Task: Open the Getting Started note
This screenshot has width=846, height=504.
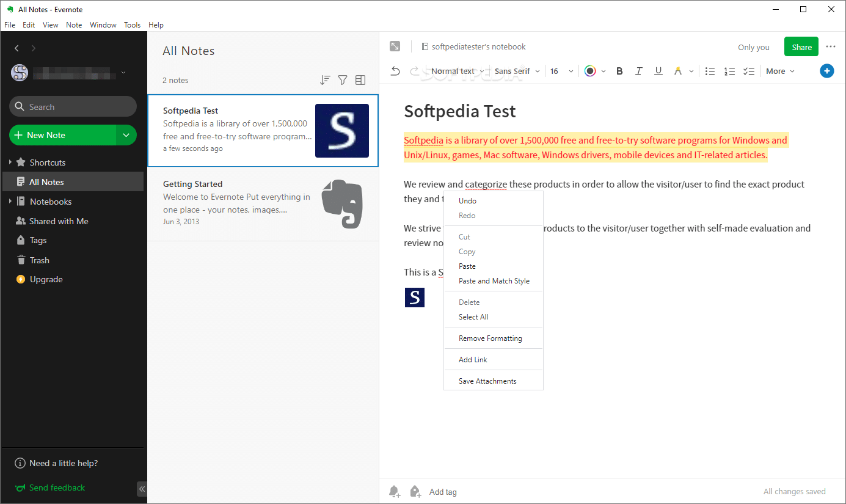Action: pos(263,204)
